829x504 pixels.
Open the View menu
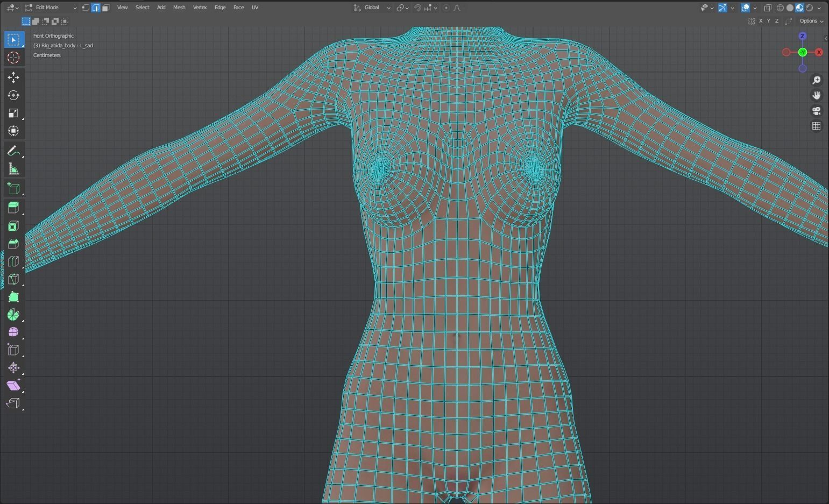pyautogui.click(x=122, y=8)
